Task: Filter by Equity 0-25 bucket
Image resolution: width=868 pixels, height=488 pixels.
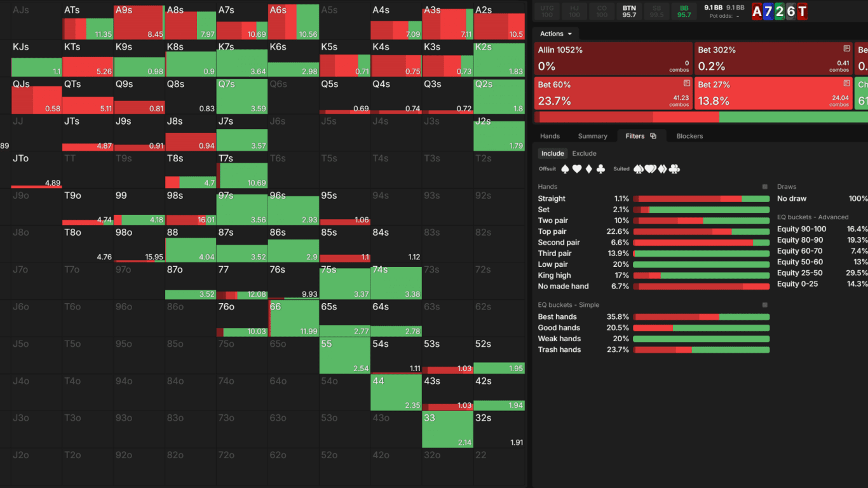Action: tap(822, 284)
